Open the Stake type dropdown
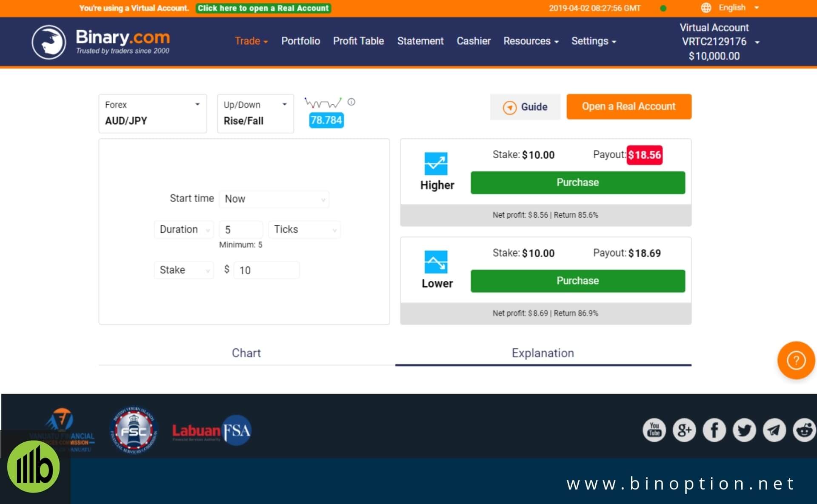The image size is (817, 504). point(184,270)
